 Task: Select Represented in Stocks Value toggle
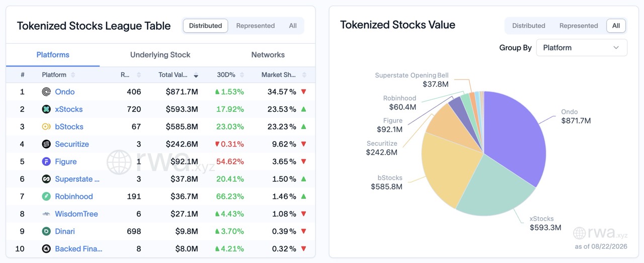point(579,26)
